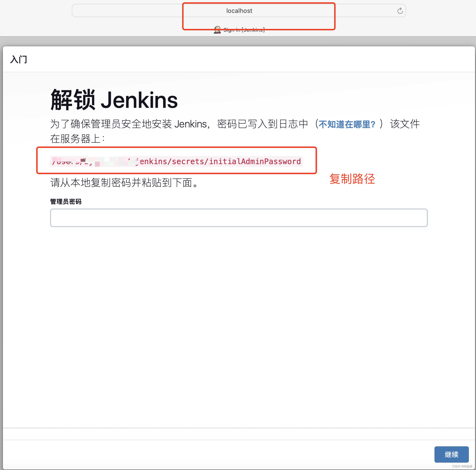This screenshot has width=476, height=470.
Task: Click the 解锁 Jenkins heading
Action: point(114,100)
